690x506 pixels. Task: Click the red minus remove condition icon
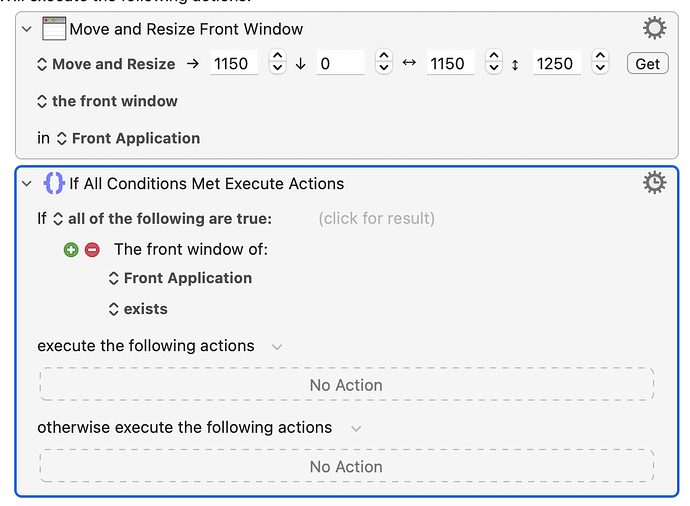coord(92,249)
